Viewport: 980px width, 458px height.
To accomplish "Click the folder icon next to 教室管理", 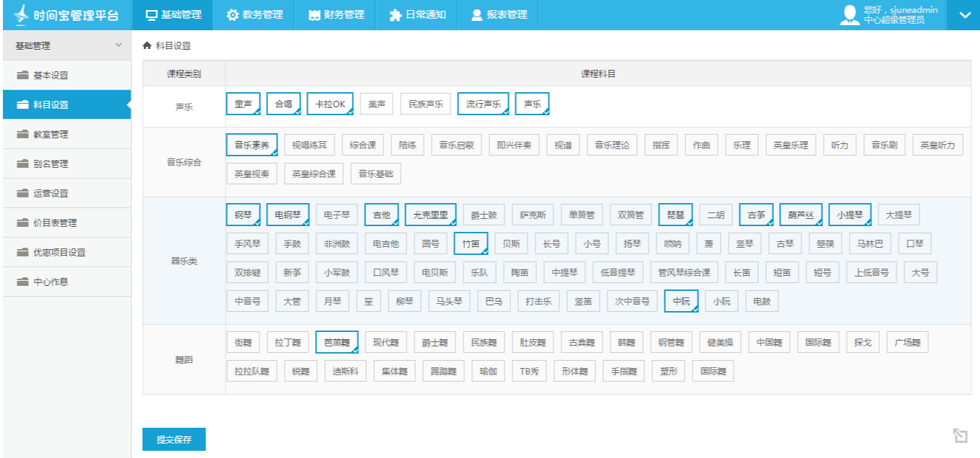I will click(22, 135).
